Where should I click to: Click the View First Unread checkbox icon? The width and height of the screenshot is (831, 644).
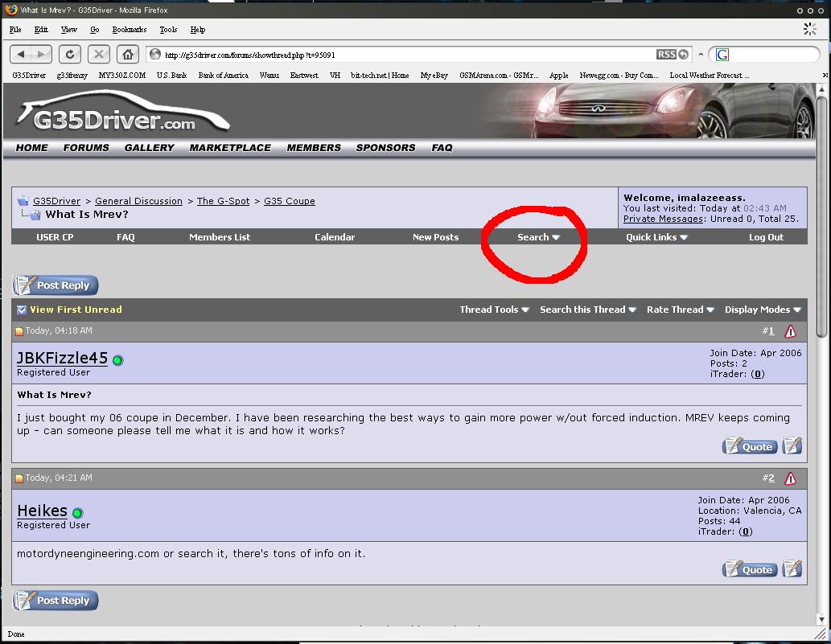click(21, 310)
